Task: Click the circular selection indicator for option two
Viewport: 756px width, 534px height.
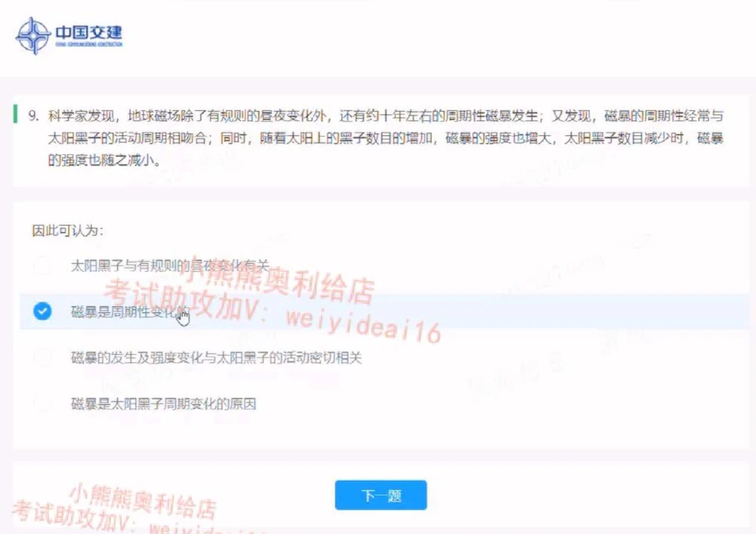Action: click(42, 312)
